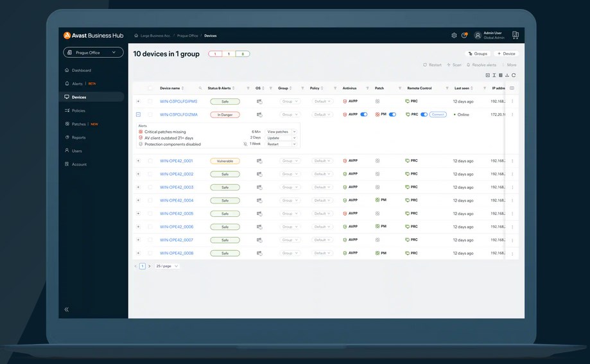Open Update action dropdown arrow in alerts
The width and height of the screenshot is (590, 364).
pos(294,138)
